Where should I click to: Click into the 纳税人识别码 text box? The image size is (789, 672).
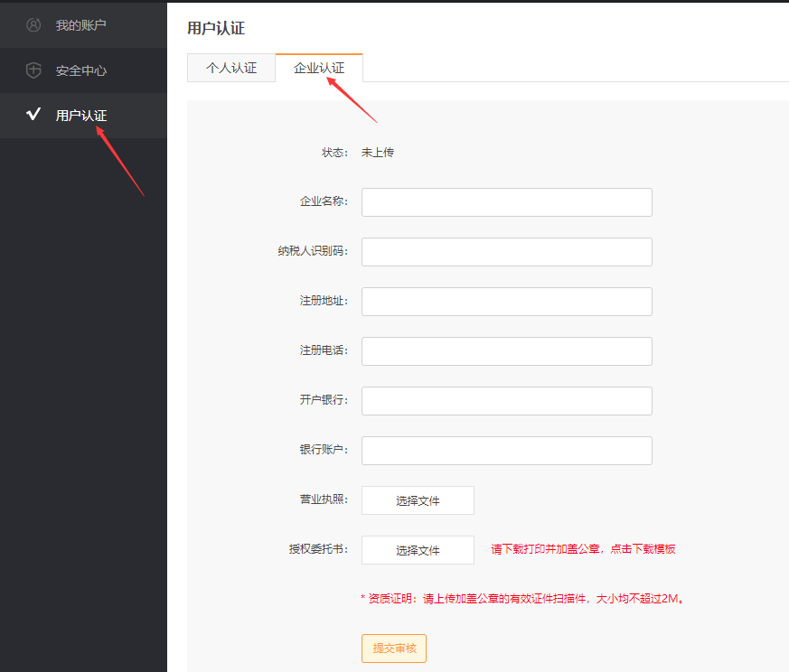tap(506, 252)
